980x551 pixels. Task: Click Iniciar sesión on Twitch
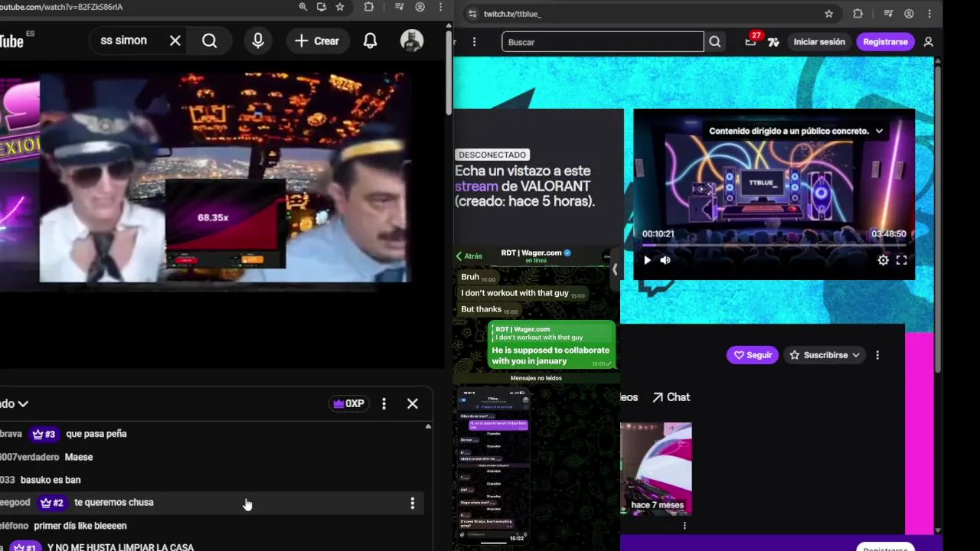pyautogui.click(x=819, y=42)
